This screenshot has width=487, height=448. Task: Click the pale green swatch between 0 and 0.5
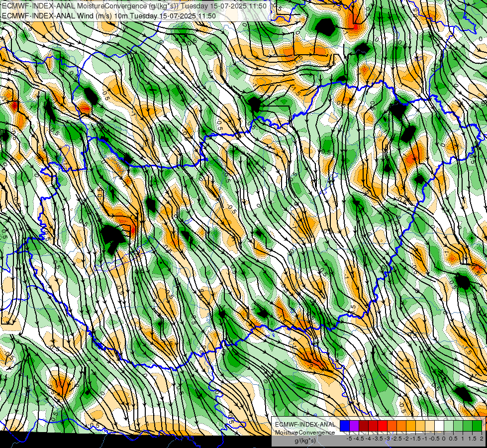(x=449, y=426)
